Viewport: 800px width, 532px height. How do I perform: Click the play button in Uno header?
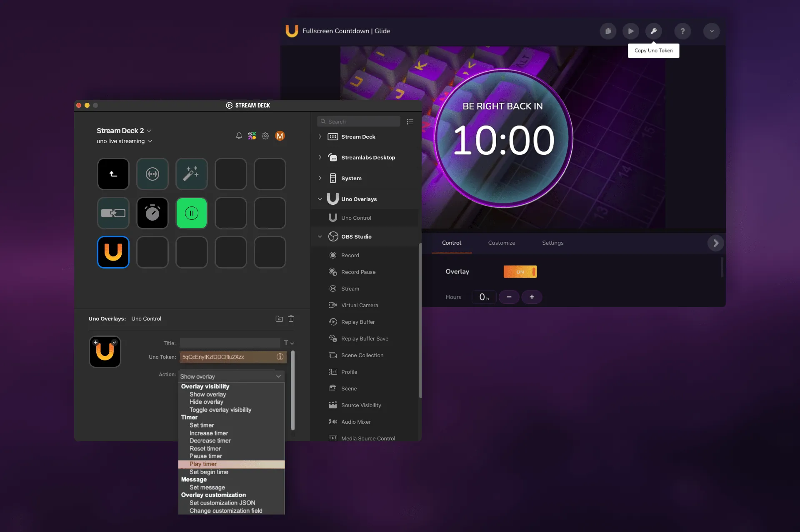pyautogui.click(x=631, y=31)
